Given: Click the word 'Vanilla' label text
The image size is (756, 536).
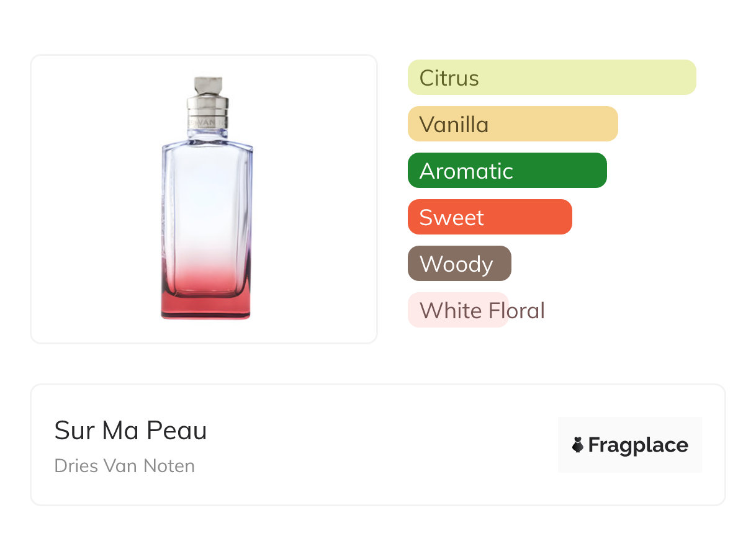Looking at the screenshot, I should pyautogui.click(x=454, y=125).
